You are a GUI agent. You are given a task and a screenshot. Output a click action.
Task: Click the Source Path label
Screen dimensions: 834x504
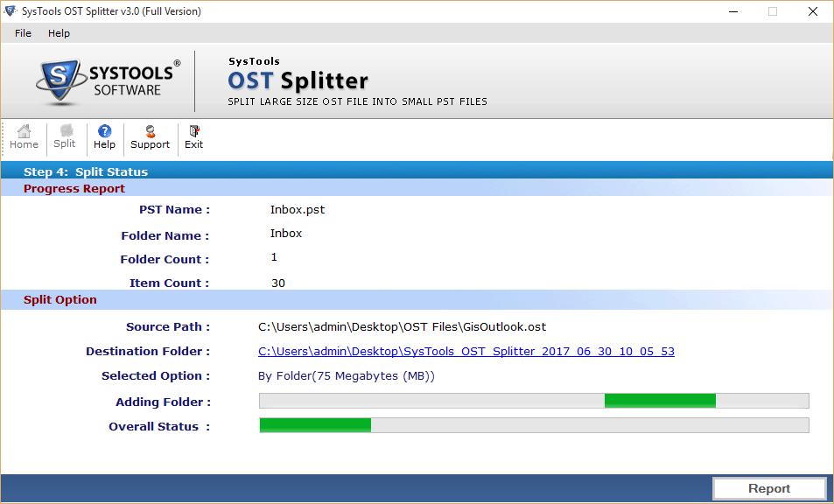(168, 327)
